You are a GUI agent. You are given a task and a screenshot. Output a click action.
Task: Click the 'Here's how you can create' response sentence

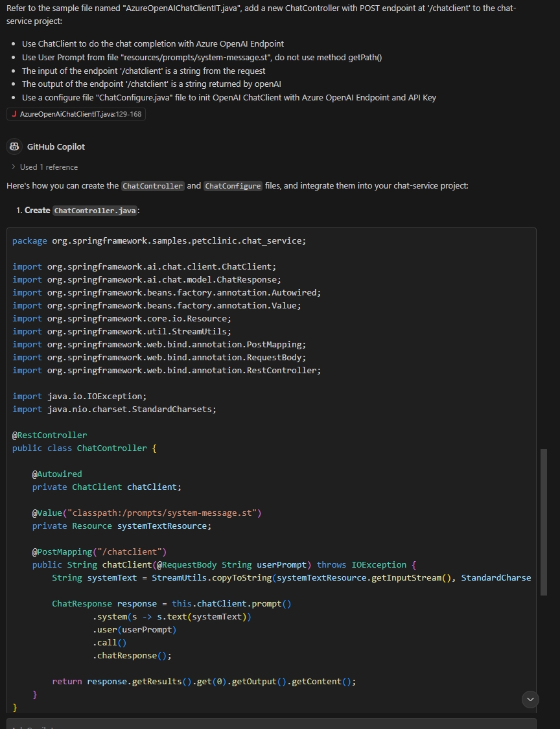click(x=237, y=186)
